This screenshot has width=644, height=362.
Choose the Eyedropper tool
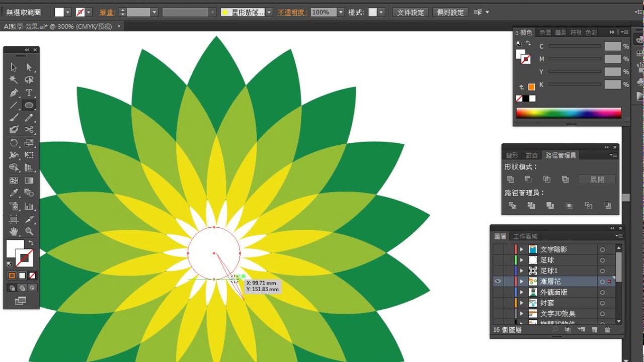[x=14, y=193]
